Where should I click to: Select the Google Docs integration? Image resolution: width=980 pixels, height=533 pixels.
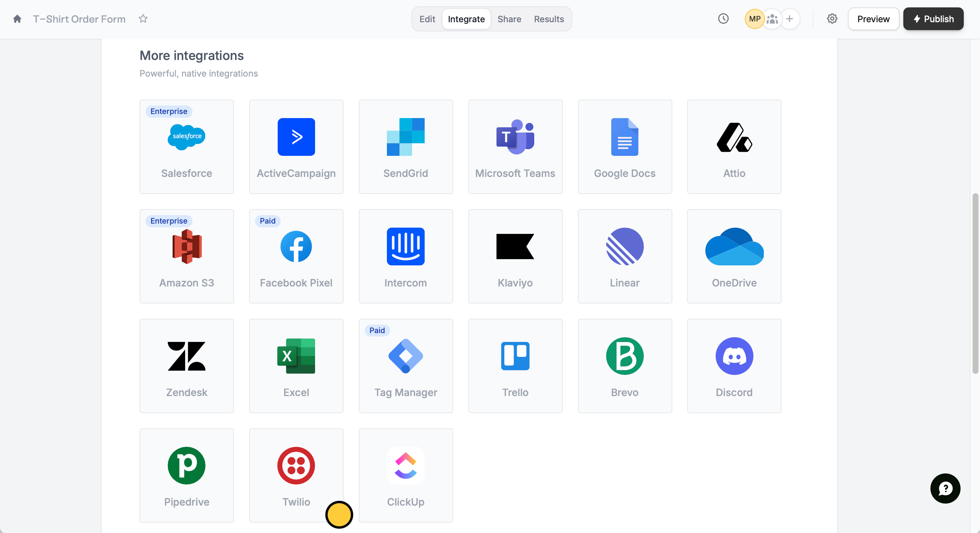[625, 147]
